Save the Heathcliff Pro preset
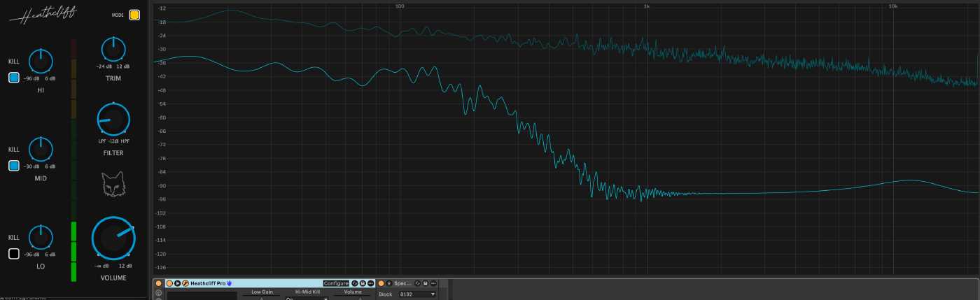The image size is (980, 300). 363,283
